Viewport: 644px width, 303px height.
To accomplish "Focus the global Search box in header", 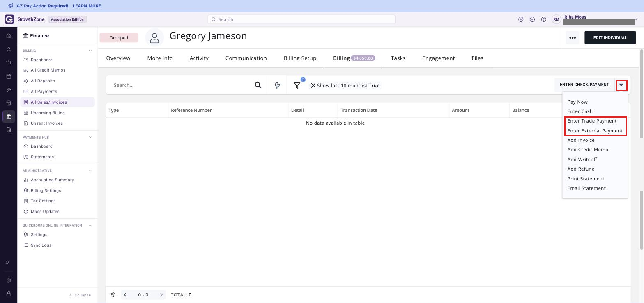I will [x=301, y=19].
